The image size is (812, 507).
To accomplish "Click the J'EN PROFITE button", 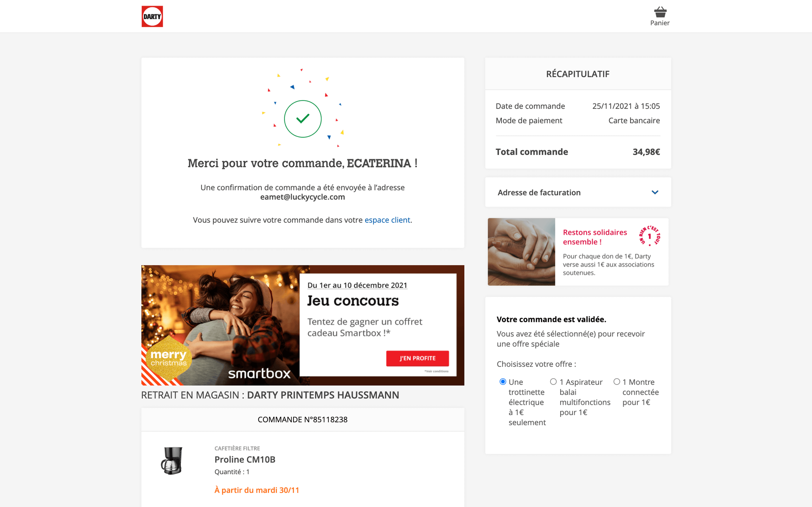I will point(417,358).
